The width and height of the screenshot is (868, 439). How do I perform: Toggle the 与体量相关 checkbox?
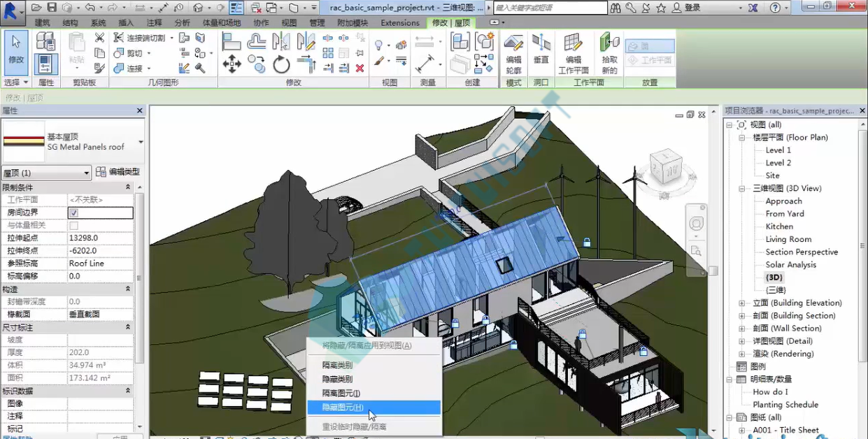(x=73, y=225)
